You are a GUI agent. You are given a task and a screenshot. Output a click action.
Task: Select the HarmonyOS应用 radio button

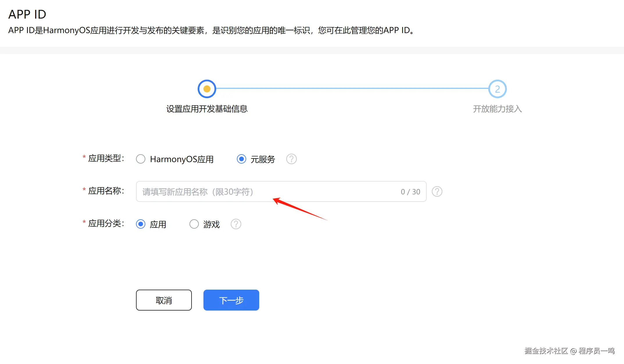[x=141, y=159]
